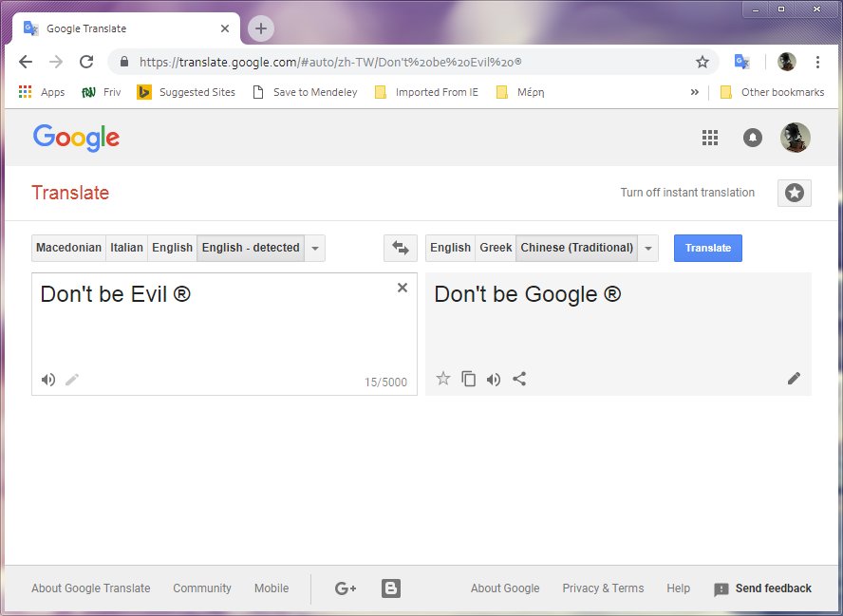Select English as target language
The height and width of the screenshot is (616, 843).
pyautogui.click(x=451, y=248)
